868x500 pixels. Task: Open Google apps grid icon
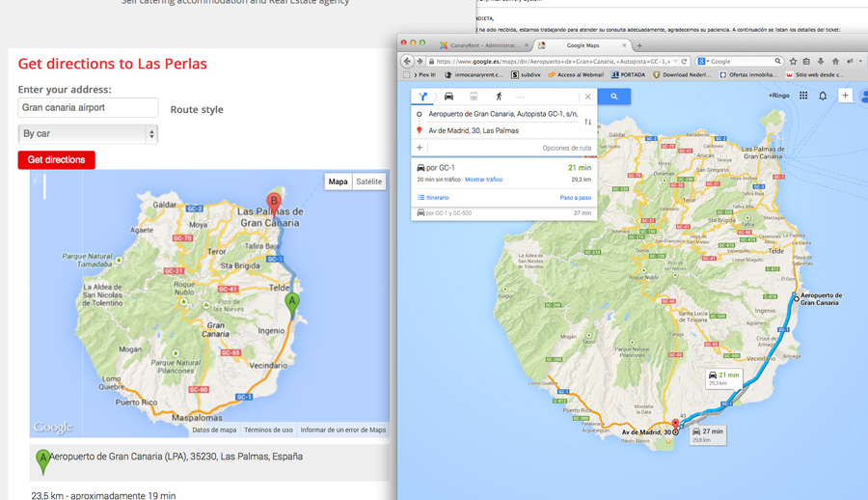[x=803, y=96]
